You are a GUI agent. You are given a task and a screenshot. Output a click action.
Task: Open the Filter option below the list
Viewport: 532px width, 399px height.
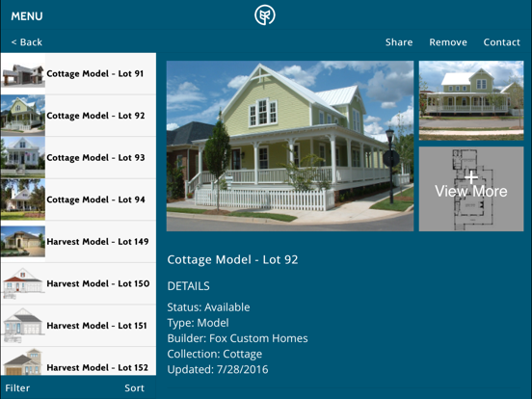pyautogui.click(x=17, y=387)
